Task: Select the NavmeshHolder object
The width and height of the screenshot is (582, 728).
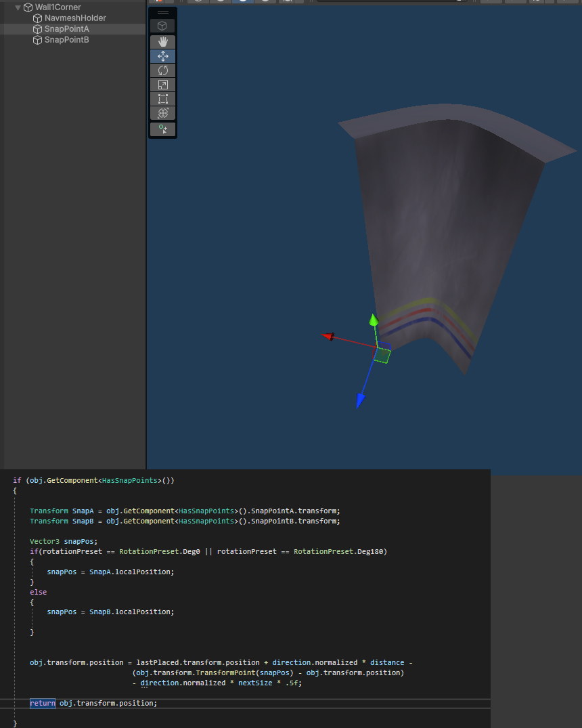Action: pos(74,18)
